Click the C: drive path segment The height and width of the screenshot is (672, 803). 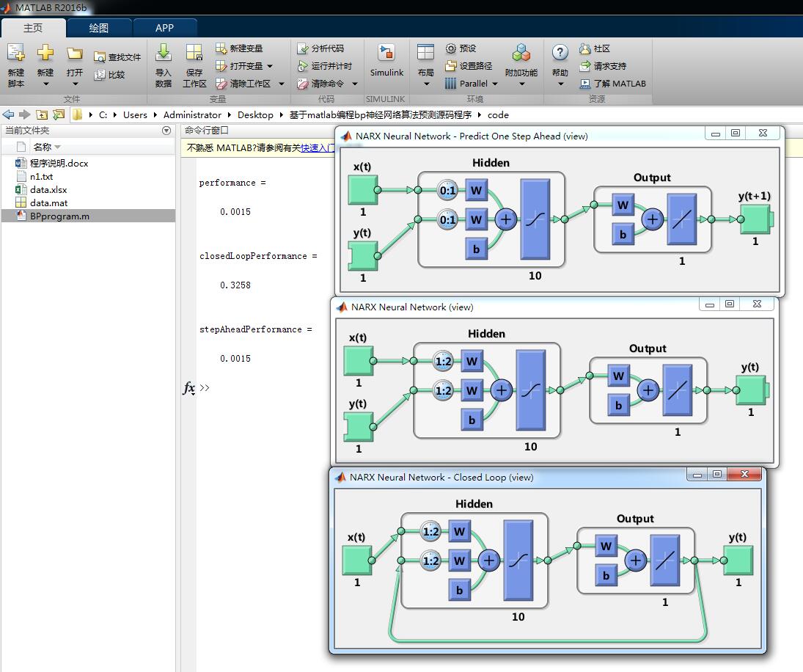(x=103, y=114)
